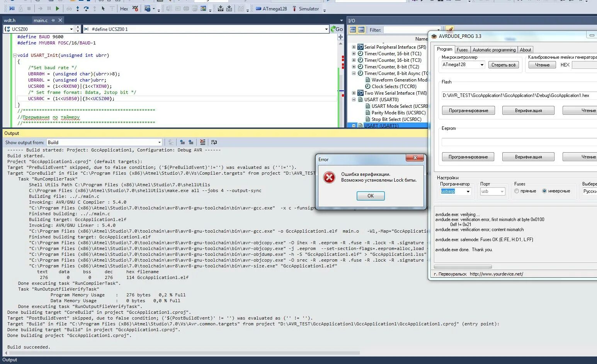Open the ATmega128 microcontroller dropdown
The width and height of the screenshot is (597, 364).
[482, 65]
